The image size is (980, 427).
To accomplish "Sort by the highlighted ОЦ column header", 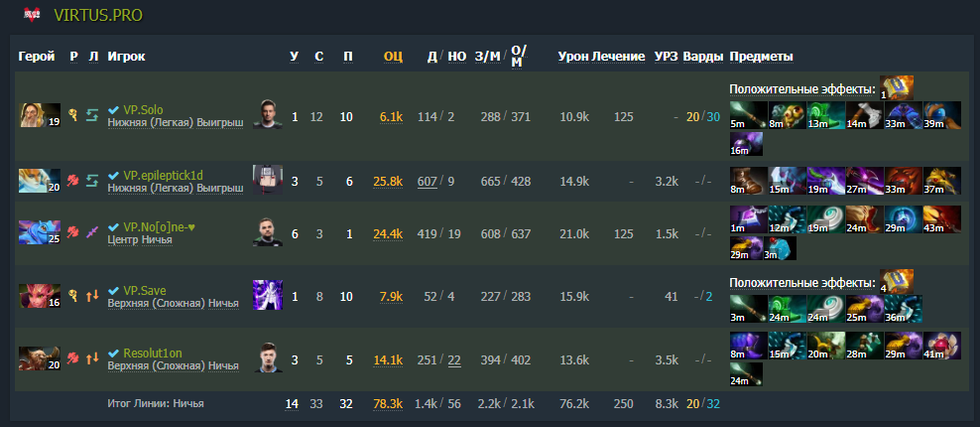I will pos(393,57).
